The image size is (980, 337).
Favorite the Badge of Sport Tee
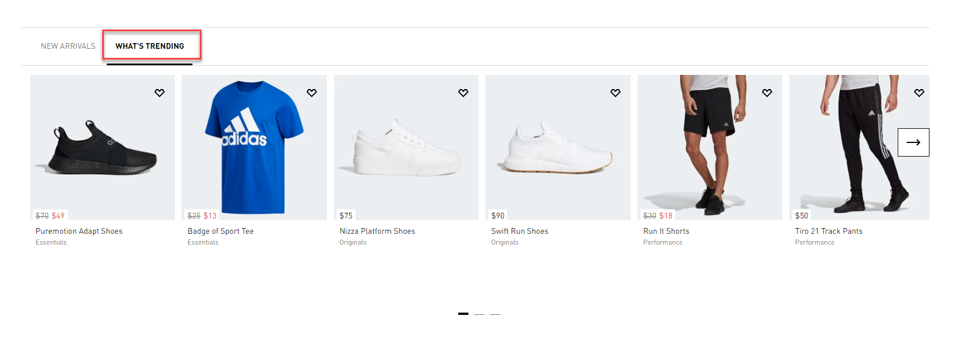pyautogui.click(x=312, y=92)
